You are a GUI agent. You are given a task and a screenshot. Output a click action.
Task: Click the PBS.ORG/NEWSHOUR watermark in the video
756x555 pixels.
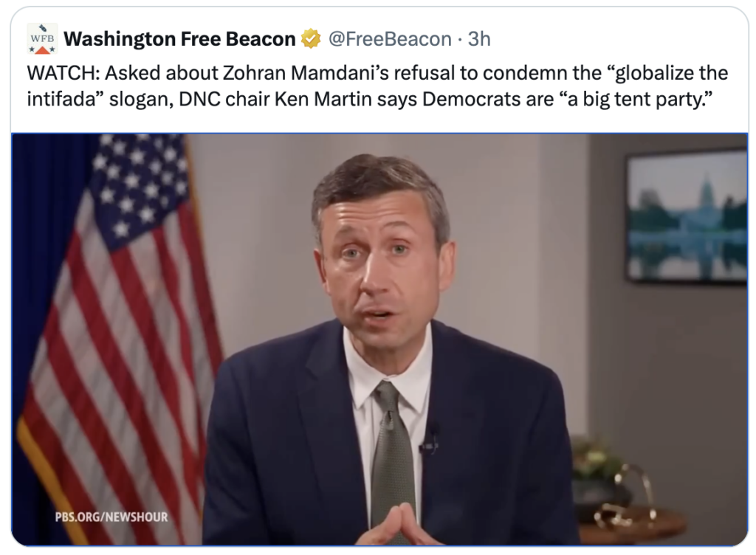click(x=111, y=517)
